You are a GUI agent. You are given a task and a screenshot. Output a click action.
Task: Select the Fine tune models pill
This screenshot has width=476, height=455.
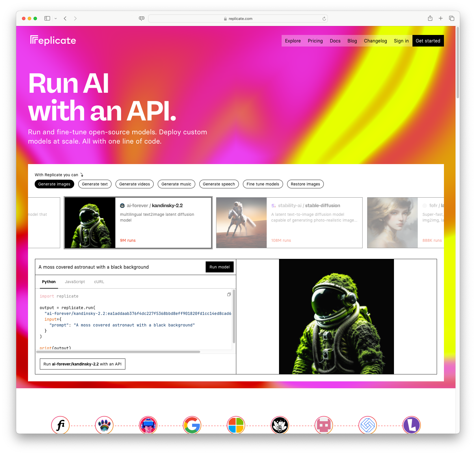coord(263,184)
